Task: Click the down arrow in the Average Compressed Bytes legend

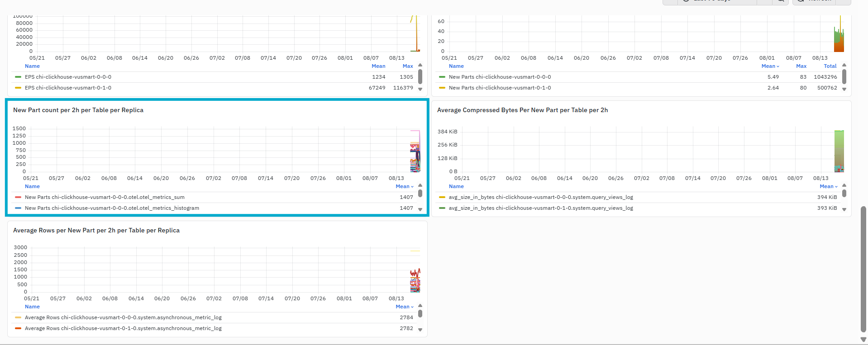Action: tap(844, 209)
